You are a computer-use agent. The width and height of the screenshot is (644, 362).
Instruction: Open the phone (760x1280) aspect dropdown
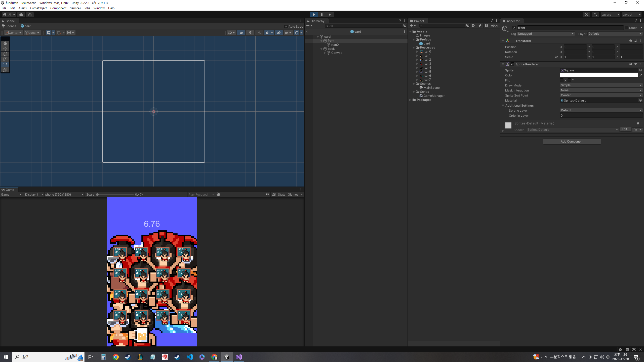[x=64, y=194]
